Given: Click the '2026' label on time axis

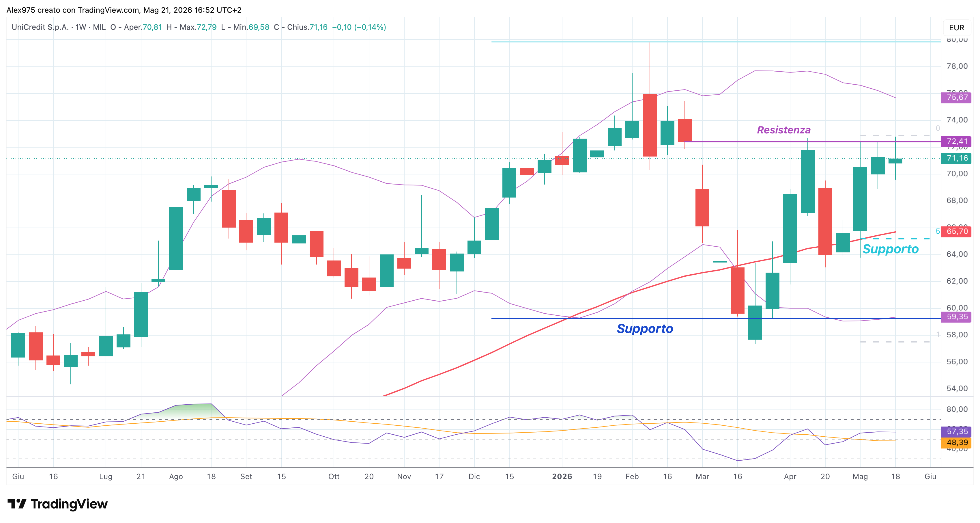Looking at the screenshot, I should click(x=562, y=477).
